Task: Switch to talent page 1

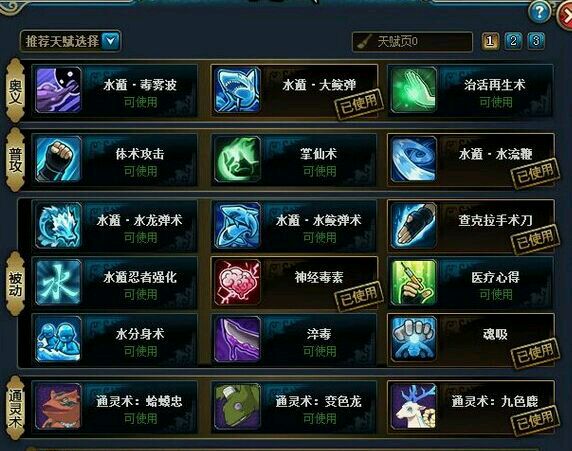Action: (490, 41)
